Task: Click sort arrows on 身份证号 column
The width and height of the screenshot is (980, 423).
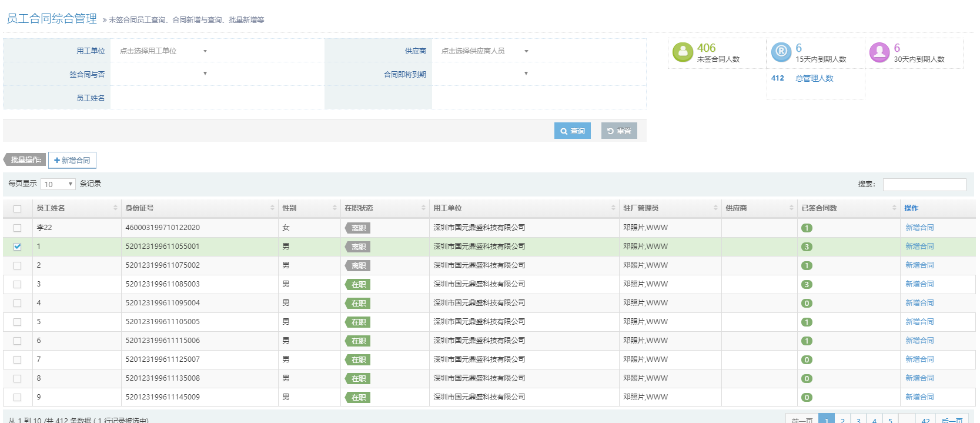Action: pyautogui.click(x=272, y=208)
